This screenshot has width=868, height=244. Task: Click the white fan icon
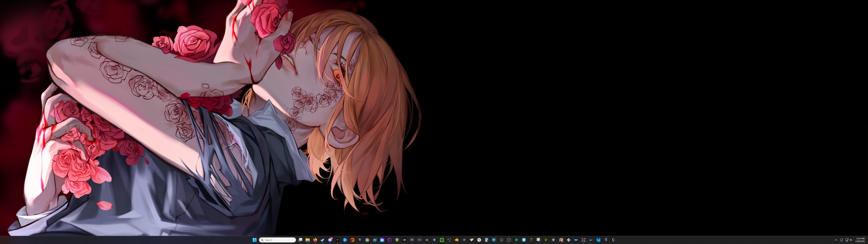pyautogui.click(x=568, y=240)
